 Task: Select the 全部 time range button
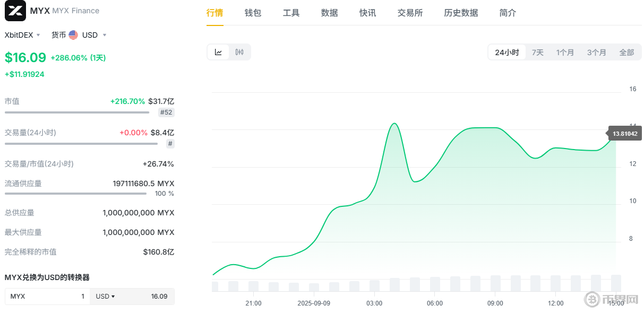click(x=626, y=53)
